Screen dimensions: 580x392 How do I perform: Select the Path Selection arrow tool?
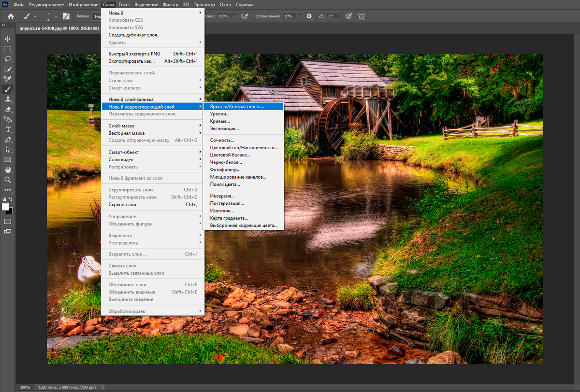pyautogui.click(x=8, y=150)
